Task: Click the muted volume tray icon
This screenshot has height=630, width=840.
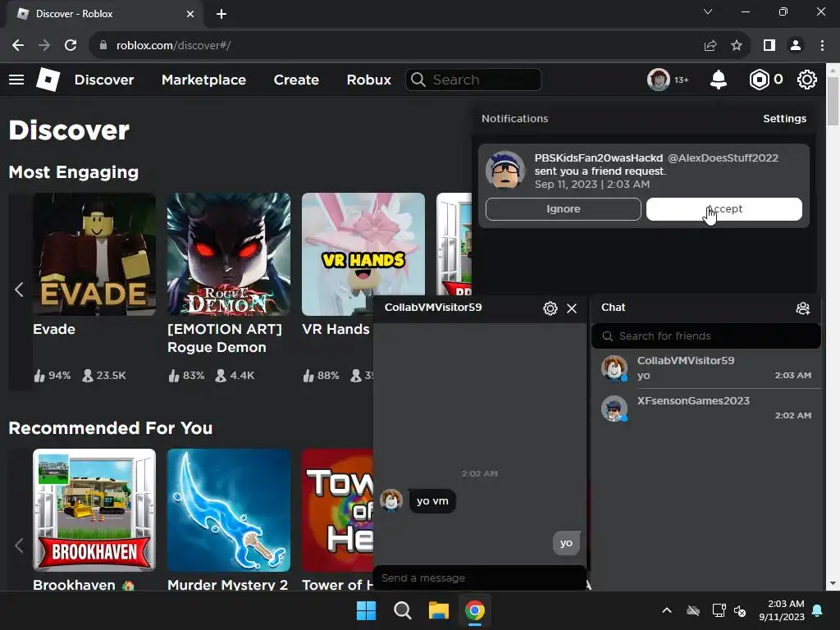Action: click(x=740, y=610)
